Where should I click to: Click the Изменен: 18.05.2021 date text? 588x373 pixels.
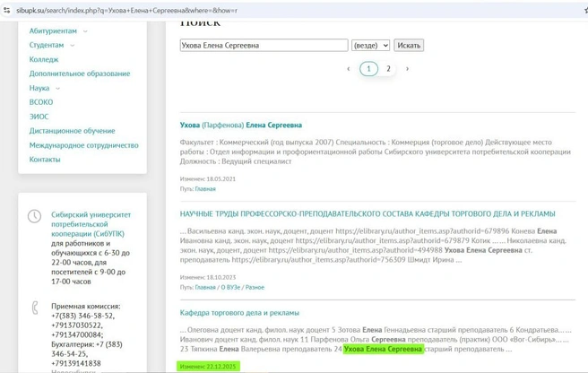[208, 179]
